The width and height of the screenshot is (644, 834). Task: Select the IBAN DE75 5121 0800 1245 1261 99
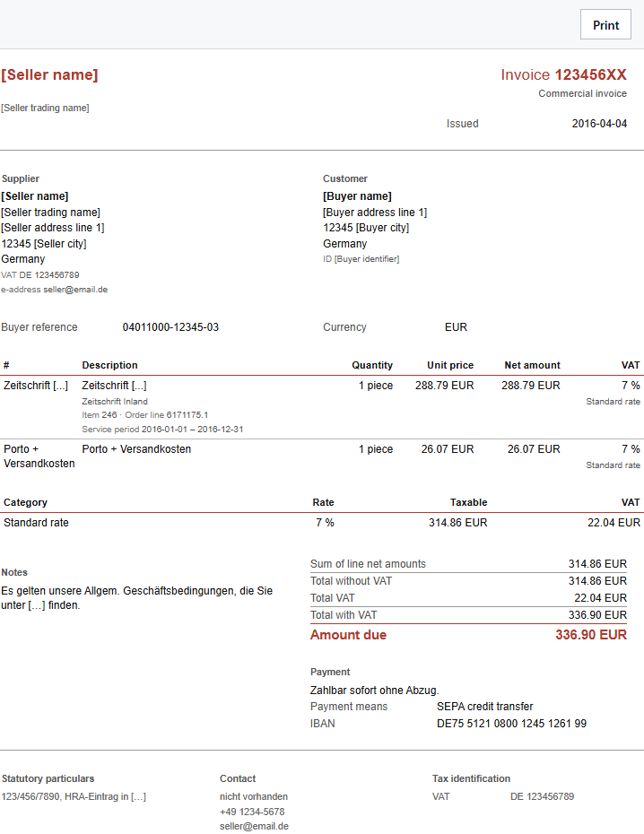511,724
